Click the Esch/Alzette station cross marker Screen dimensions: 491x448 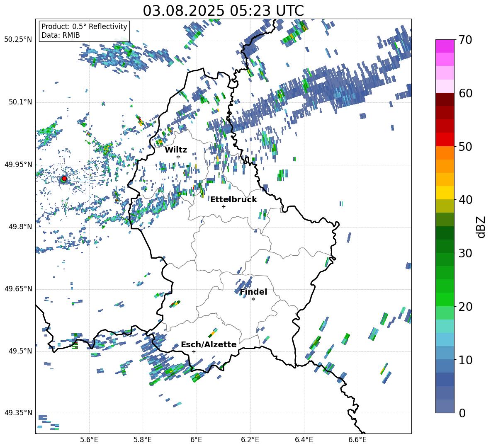(x=194, y=351)
